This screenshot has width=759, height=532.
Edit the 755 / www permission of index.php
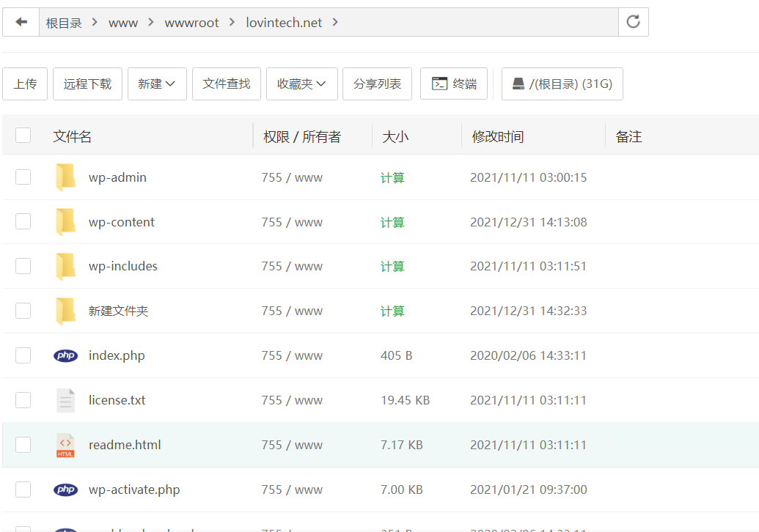(292, 355)
